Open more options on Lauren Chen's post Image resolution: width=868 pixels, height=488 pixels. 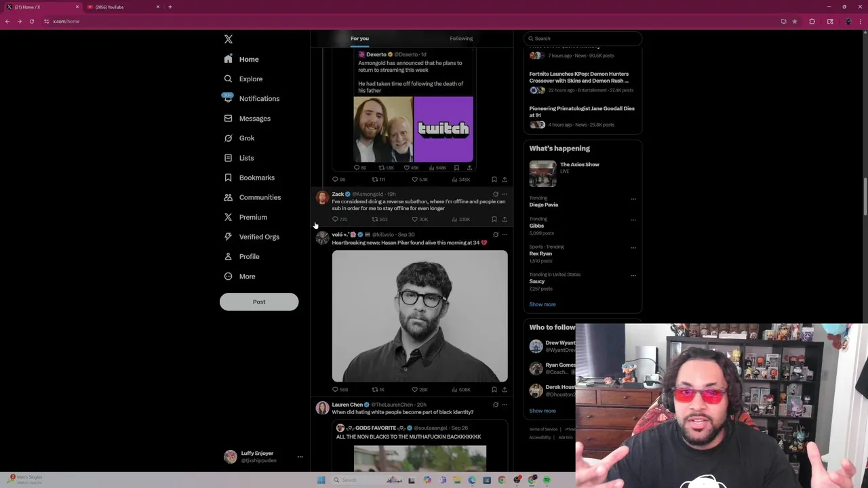[x=505, y=405]
